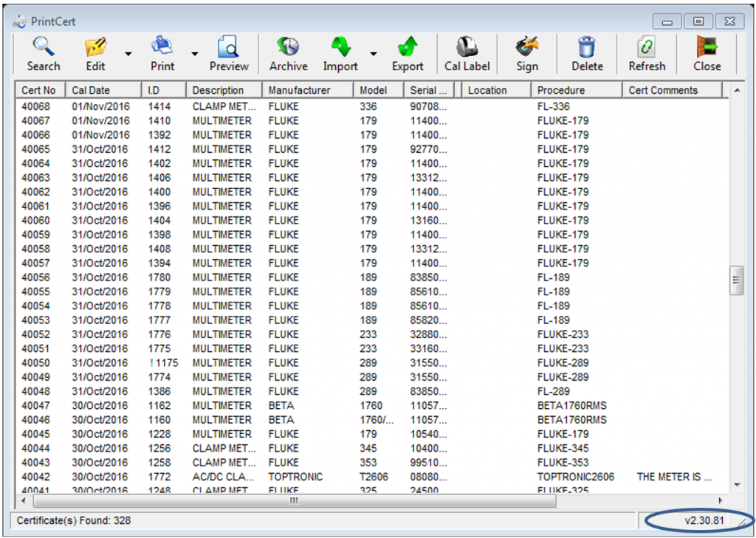Click the Archive toolbar icon
Viewport: 756px width, 538px height.
point(288,48)
